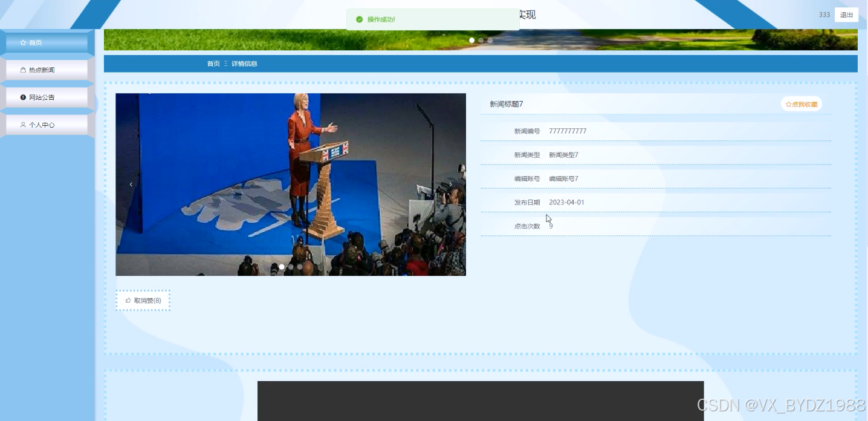The width and height of the screenshot is (868, 421).
Task: Click the dark video player area
Action: pos(481,400)
